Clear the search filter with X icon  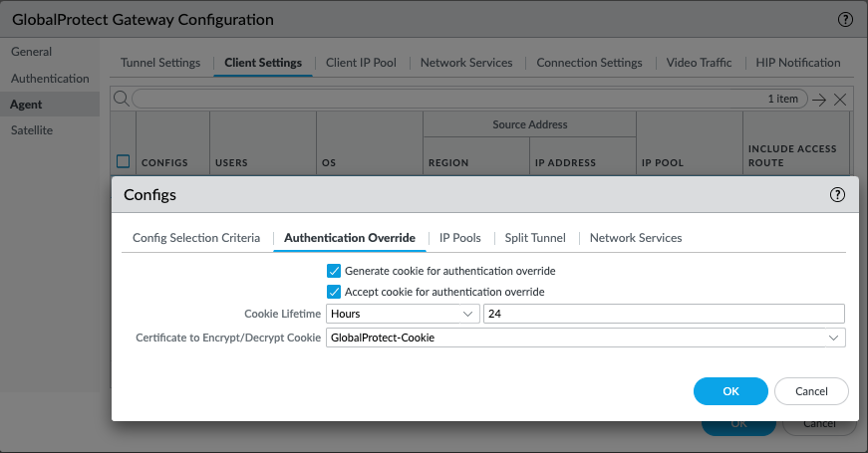click(840, 100)
